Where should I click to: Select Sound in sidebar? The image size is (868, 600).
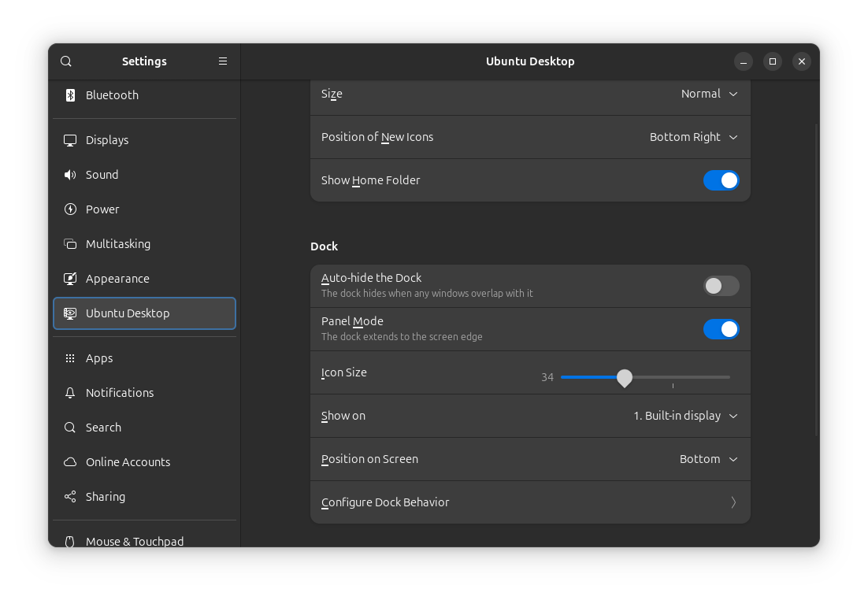coord(144,175)
